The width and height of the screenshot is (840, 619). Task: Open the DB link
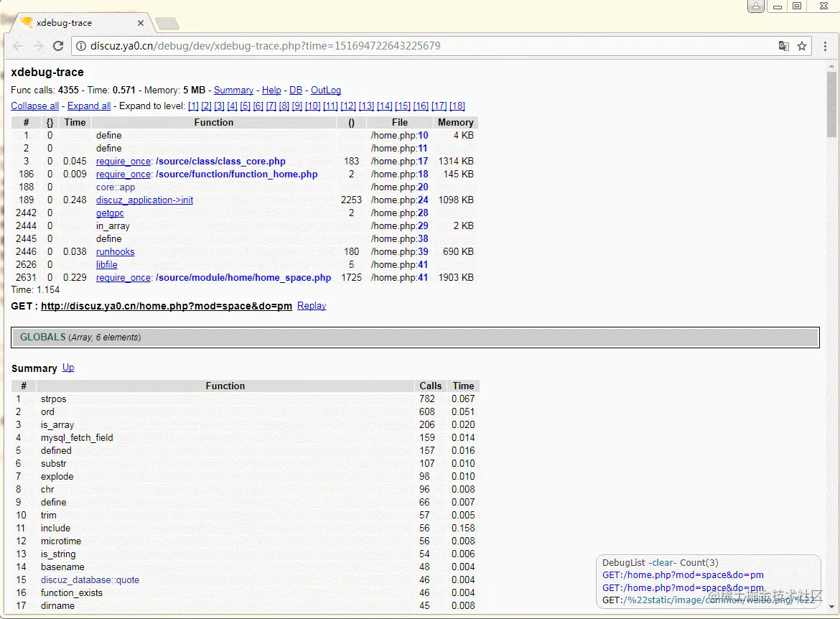point(296,90)
